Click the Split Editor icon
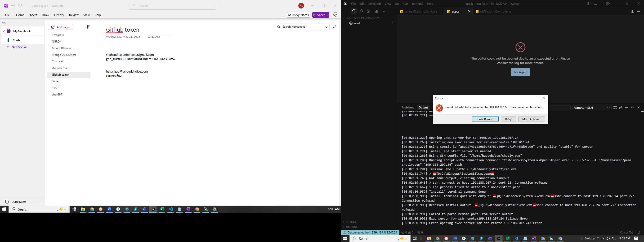This screenshot has height=242, width=644. tap(632, 11)
